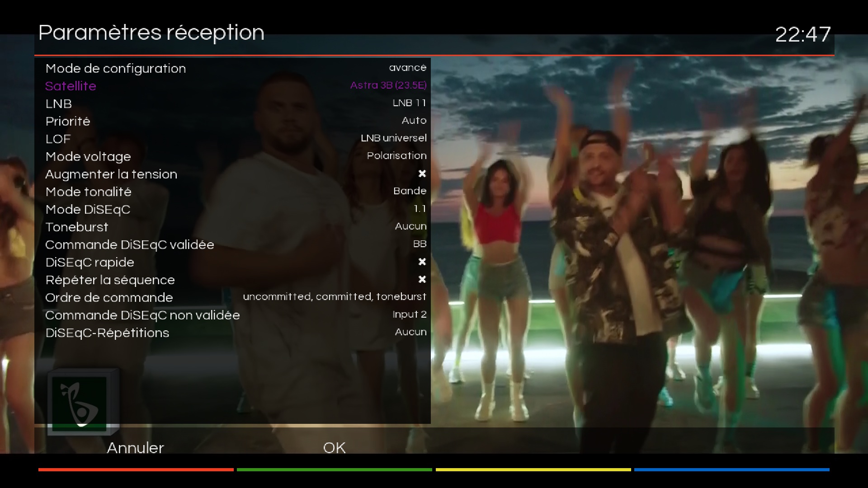Toggle the DiSEqC rapide option
Screen dimensions: 868x488
pyautogui.click(x=422, y=262)
